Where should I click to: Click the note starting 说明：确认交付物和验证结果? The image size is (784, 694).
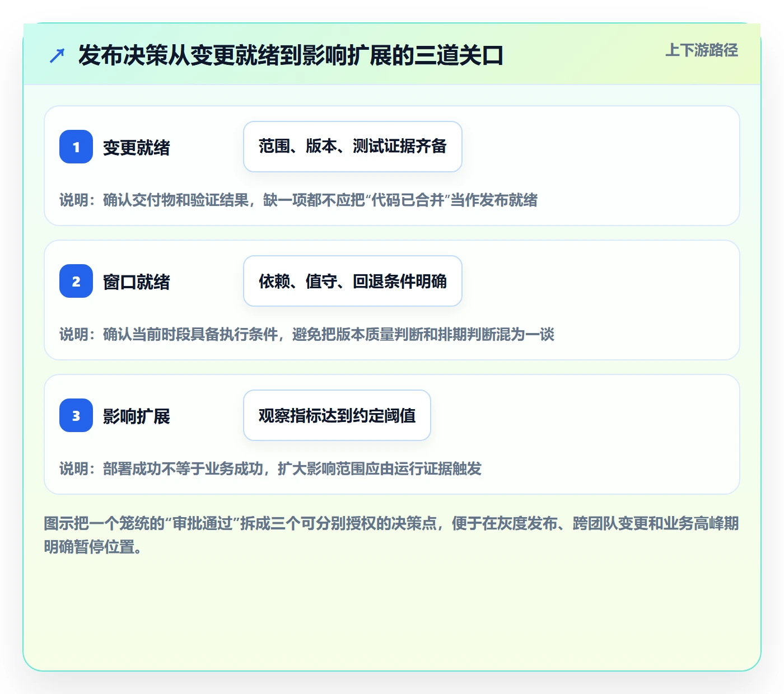click(x=298, y=200)
